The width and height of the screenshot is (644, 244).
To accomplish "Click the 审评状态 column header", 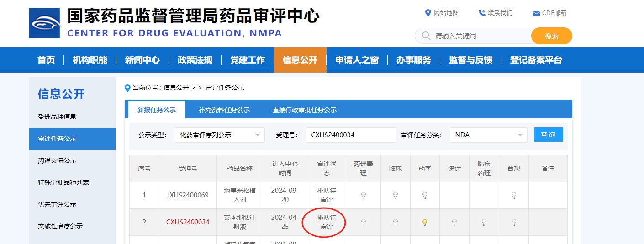I will tap(327, 168).
